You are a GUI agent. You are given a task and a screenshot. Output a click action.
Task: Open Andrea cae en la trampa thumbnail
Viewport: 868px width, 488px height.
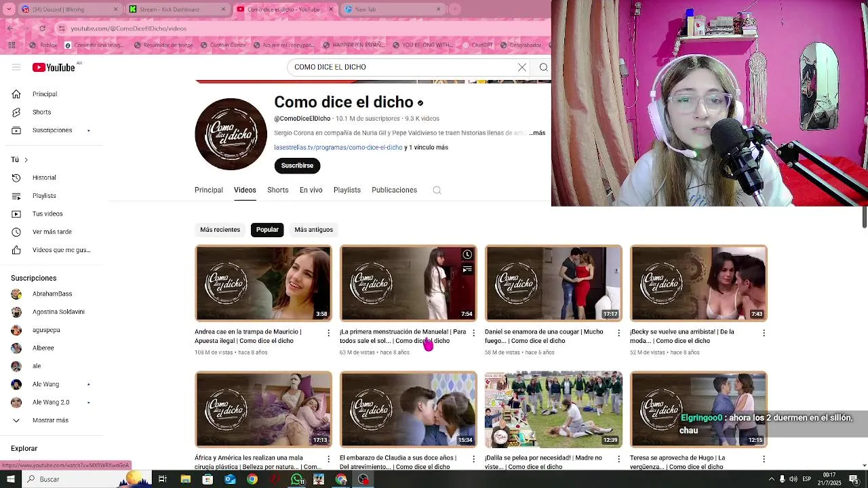[264, 283]
